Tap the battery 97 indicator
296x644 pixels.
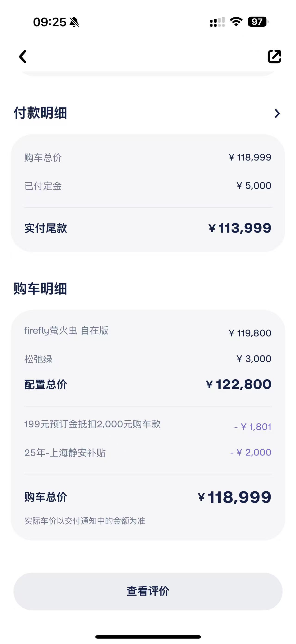click(258, 22)
